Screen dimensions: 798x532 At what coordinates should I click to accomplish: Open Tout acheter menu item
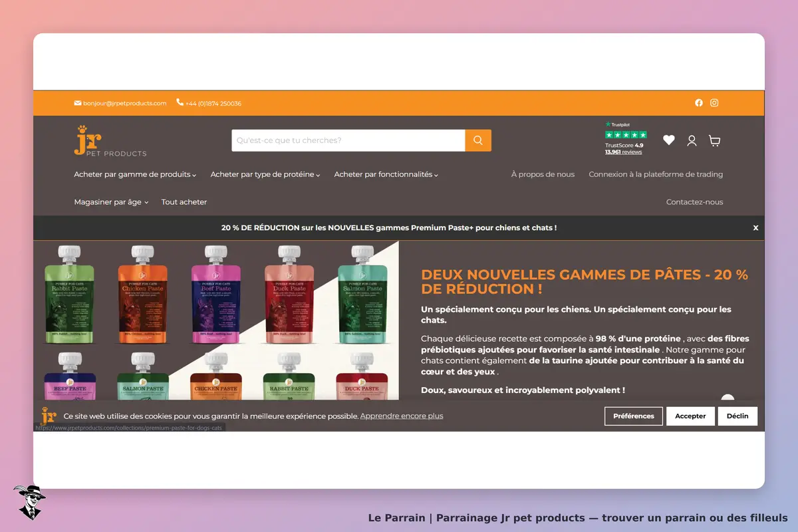[184, 201]
